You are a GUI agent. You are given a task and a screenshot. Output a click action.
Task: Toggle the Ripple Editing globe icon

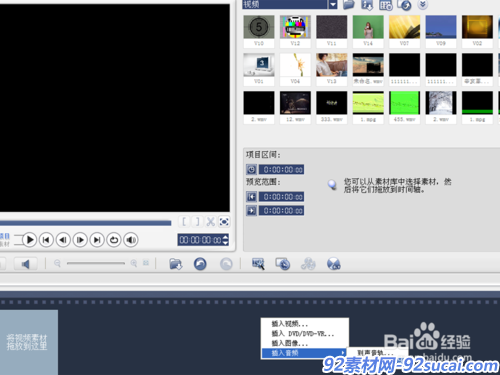coord(334,264)
